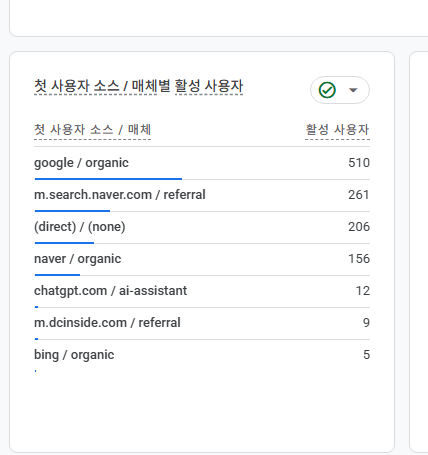The height and width of the screenshot is (455, 428).
Task: Select the naver / organic row
Action: (x=202, y=259)
